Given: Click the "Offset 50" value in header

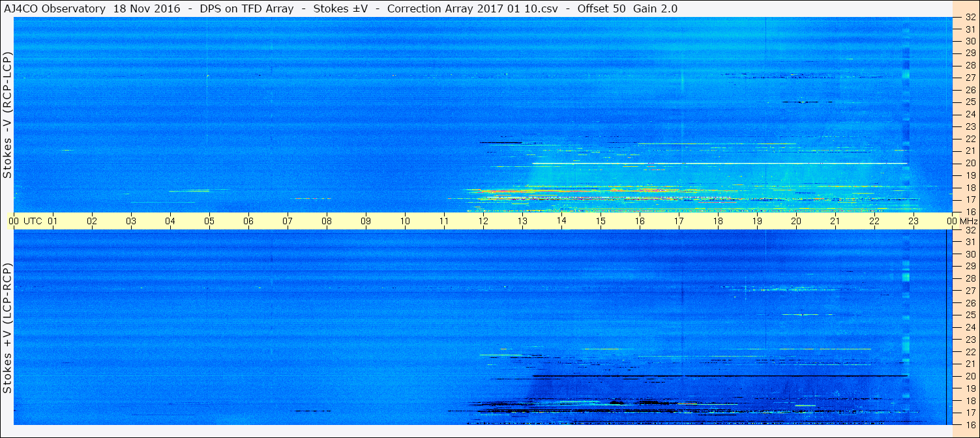Looking at the screenshot, I should (602, 8).
